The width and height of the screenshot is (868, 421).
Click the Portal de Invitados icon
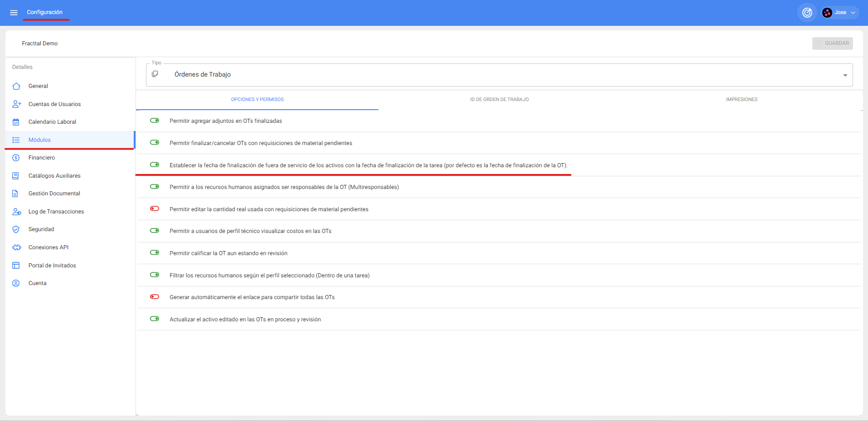click(x=16, y=266)
